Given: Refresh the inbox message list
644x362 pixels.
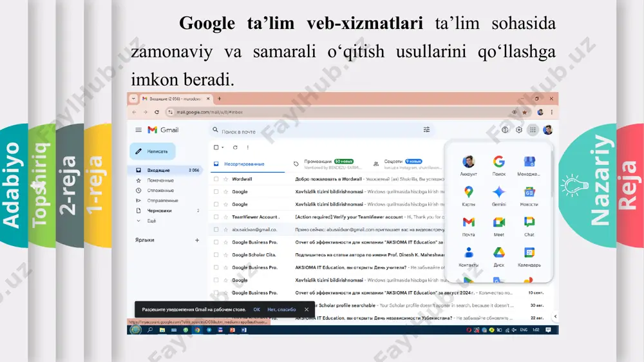Looking at the screenshot, I should coord(235,147).
